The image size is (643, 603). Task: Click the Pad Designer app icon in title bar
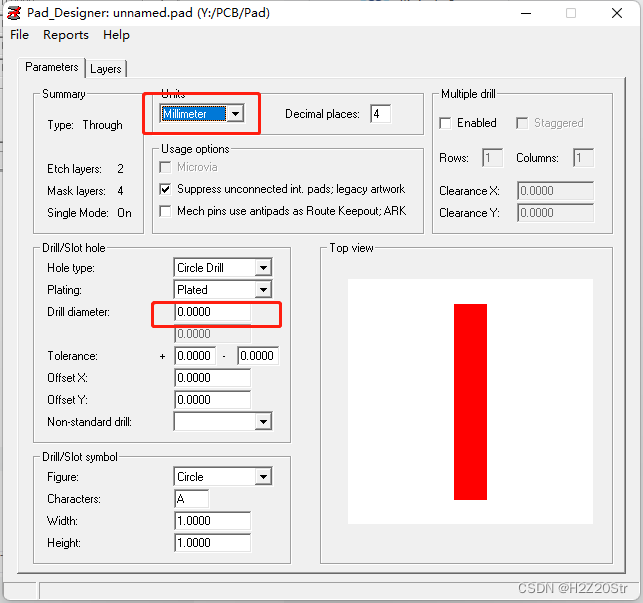(14, 13)
